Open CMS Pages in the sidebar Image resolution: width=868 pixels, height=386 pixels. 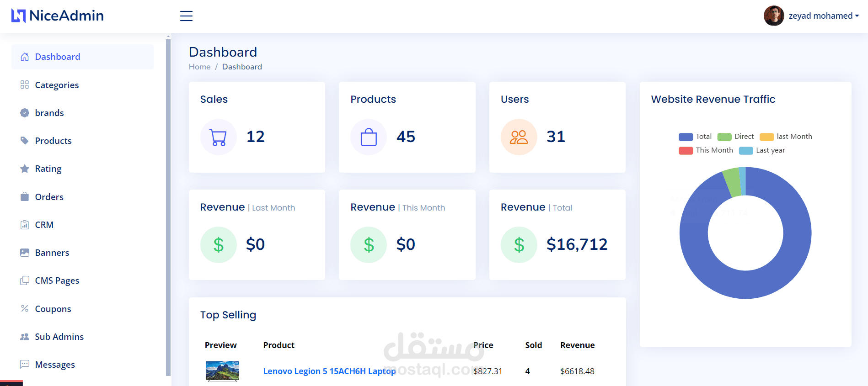click(x=82, y=280)
